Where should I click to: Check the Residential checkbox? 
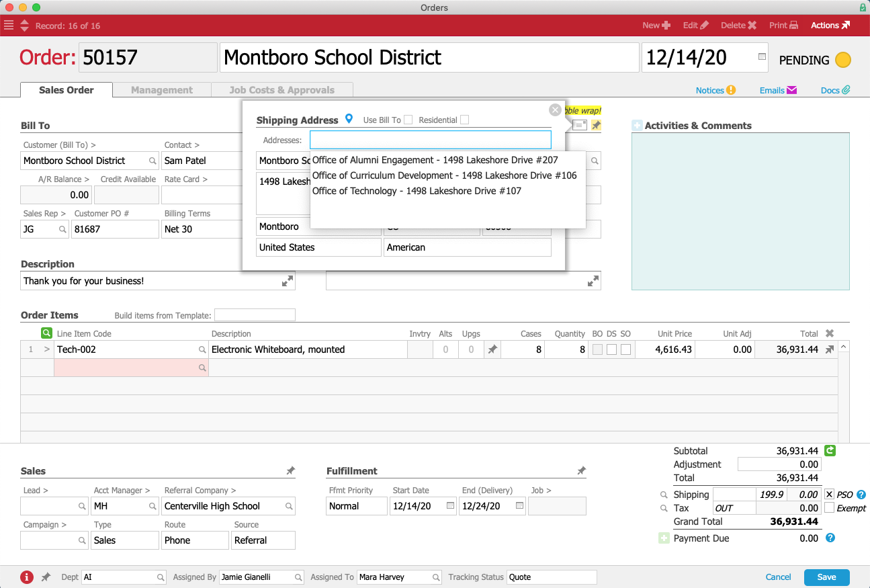464,120
